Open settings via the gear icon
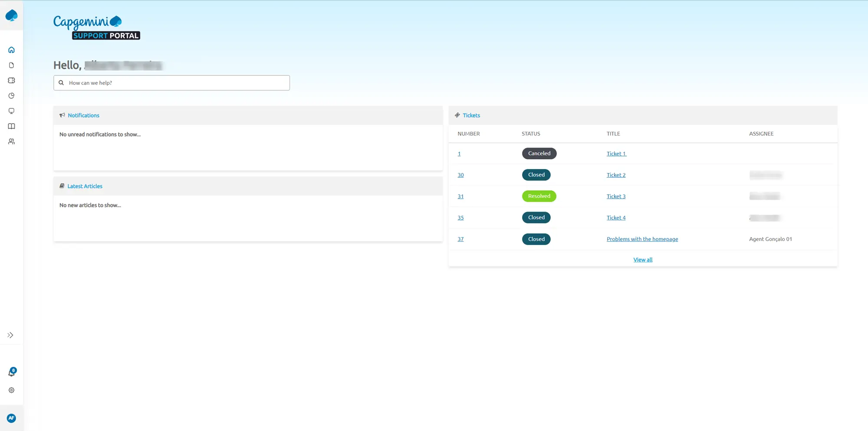868x431 pixels. 11,390
